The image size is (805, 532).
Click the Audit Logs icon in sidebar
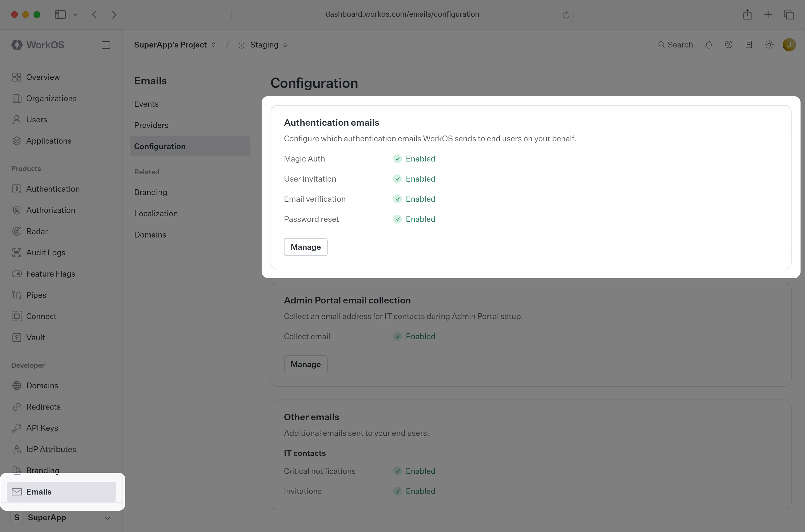16,252
